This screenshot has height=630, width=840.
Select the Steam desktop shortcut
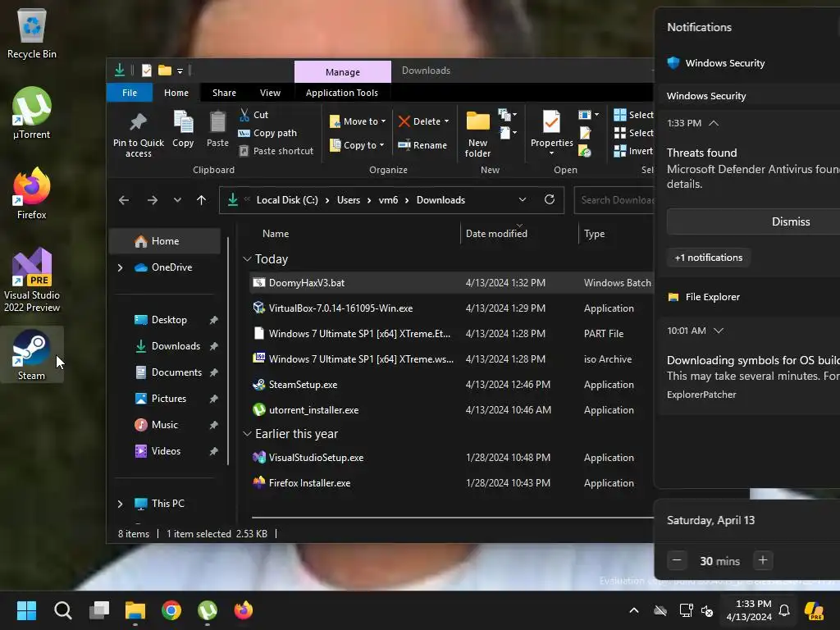pyautogui.click(x=32, y=354)
